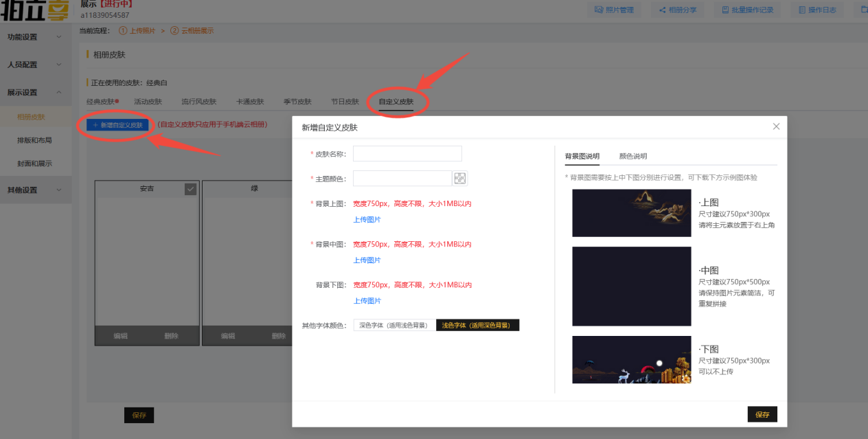Switch to the 自定义皮肤 tab
Screen dimensions: 868x439
(x=396, y=102)
